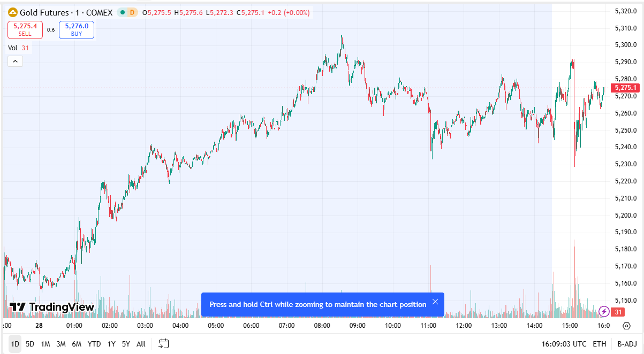Toggle the B-ADJ back-adjustment setting

pyautogui.click(x=627, y=344)
